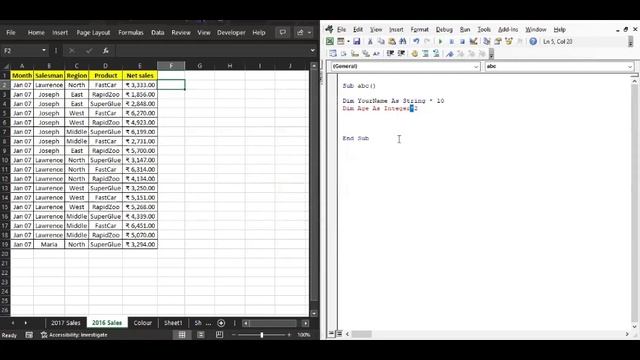Viewport: 640px width, 360px height.
Task: Click the VBA code window horizontal scrollbar thumb
Action: [362, 334]
